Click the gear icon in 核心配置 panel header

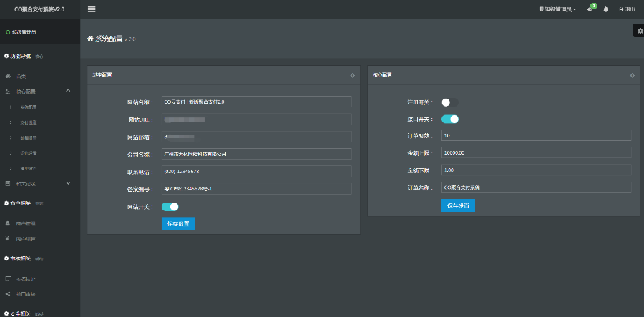632,76
